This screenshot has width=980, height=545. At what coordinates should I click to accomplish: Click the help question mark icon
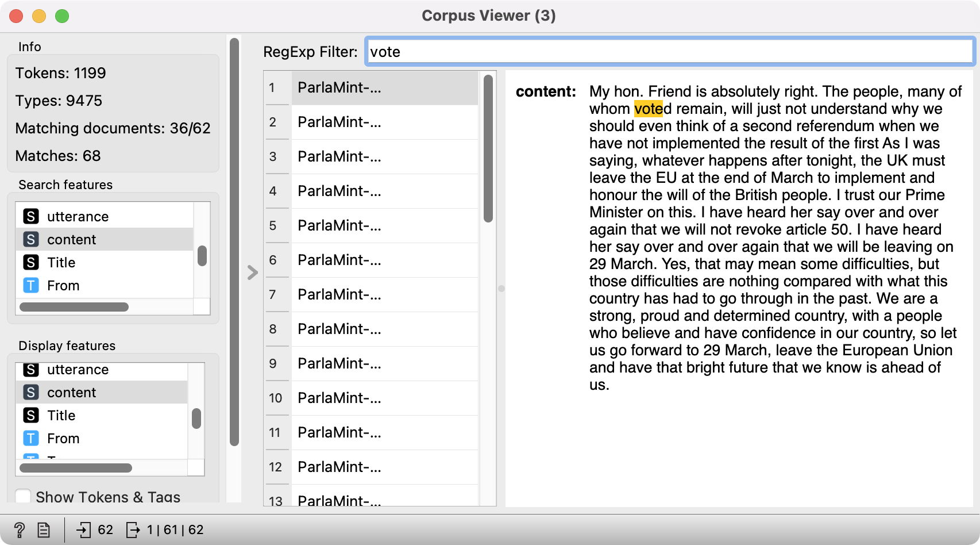19,529
